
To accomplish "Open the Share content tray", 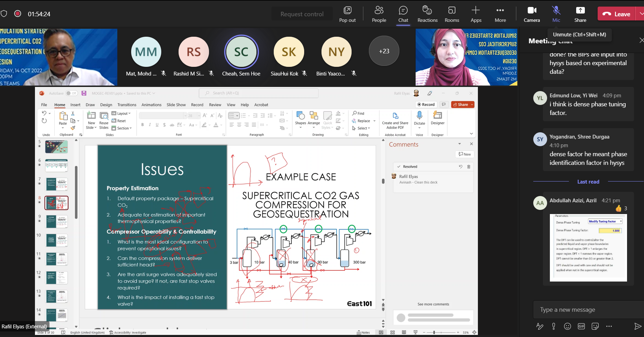I will coord(580,14).
